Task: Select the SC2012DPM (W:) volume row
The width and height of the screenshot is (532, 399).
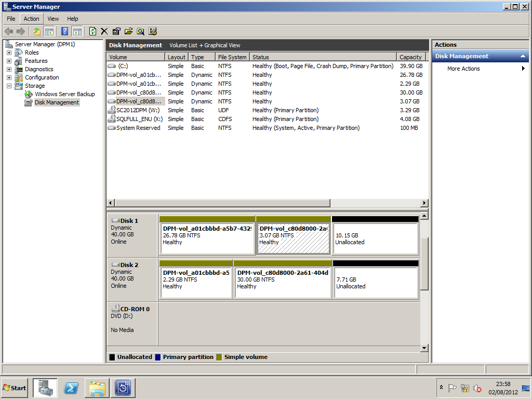Action: (267, 110)
